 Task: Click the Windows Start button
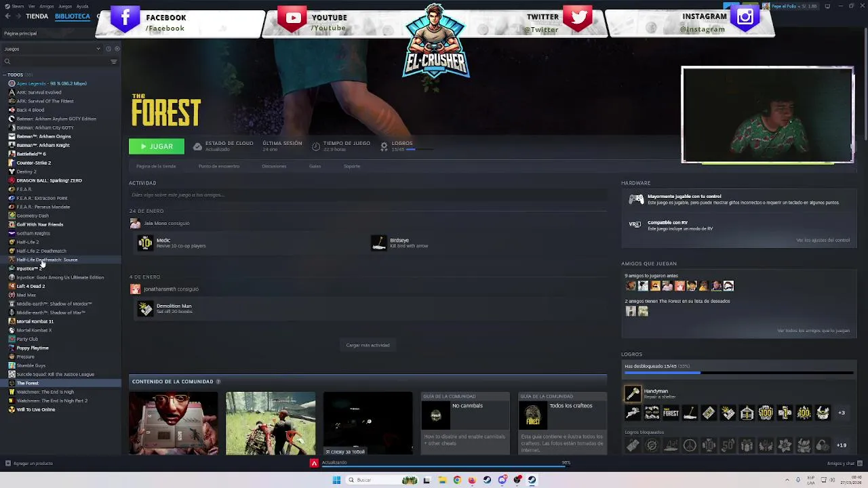tap(336, 480)
